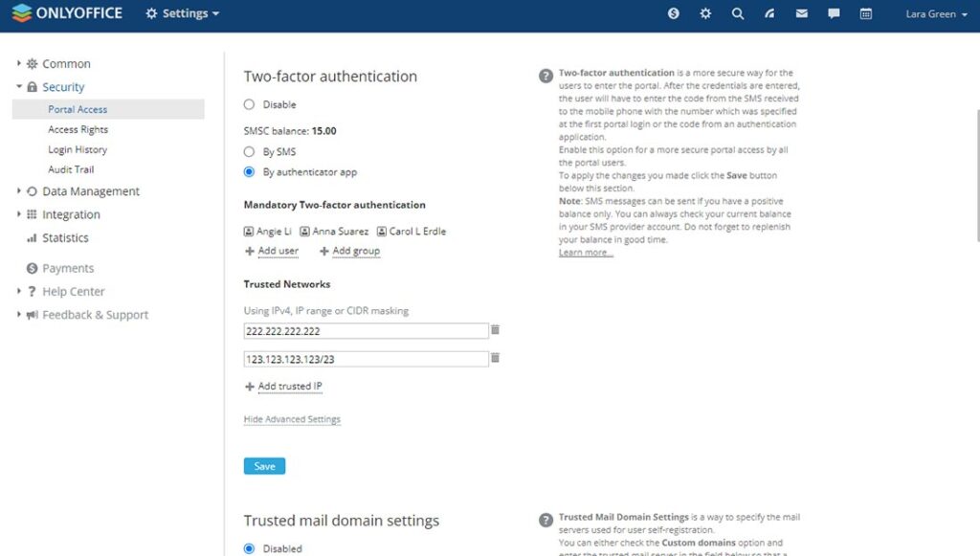The image size is (980, 556).
Task: Select the Disable two-factor radio button
Action: coord(250,104)
